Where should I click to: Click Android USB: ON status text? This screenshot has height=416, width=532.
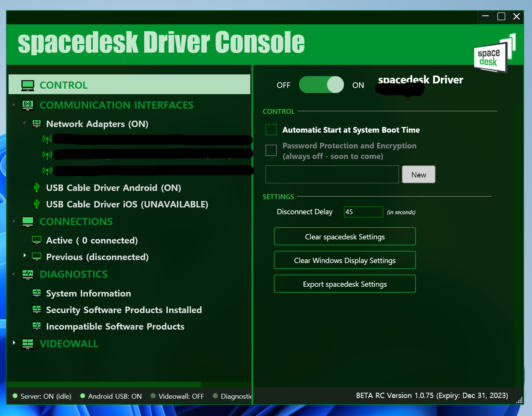pos(115,396)
